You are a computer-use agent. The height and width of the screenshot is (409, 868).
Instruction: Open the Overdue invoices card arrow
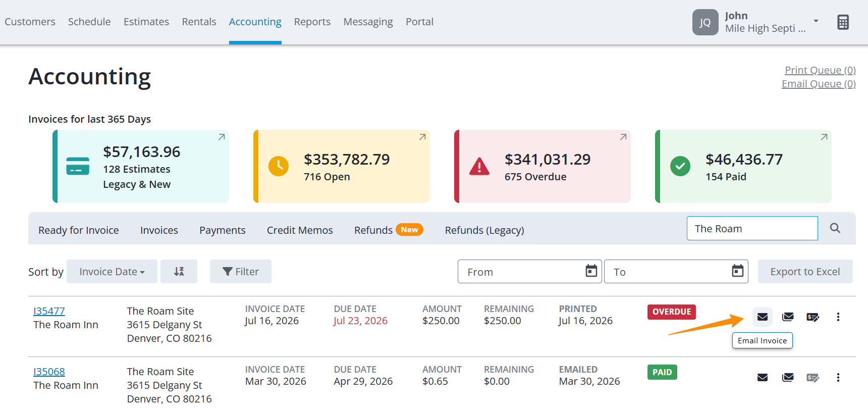623,137
